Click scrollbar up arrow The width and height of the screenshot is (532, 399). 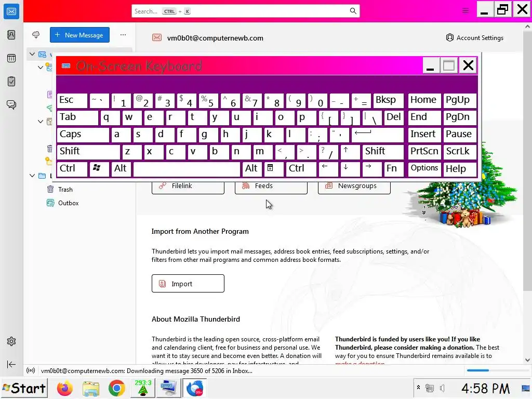point(528,26)
